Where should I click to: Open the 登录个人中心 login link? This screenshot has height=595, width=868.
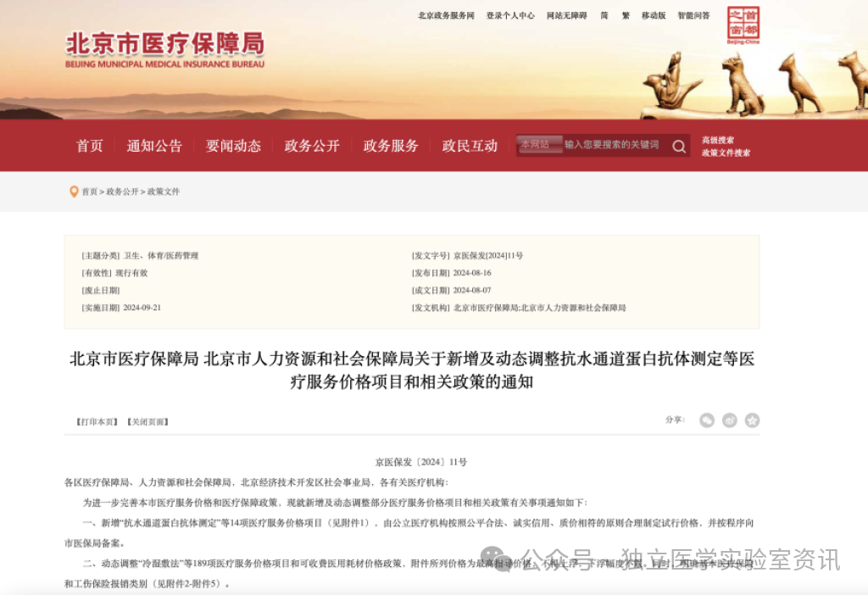(x=509, y=14)
